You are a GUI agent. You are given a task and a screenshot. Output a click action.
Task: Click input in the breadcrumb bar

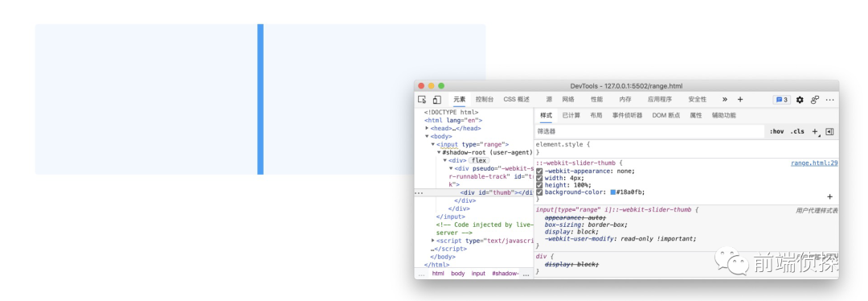tap(478, 274)
